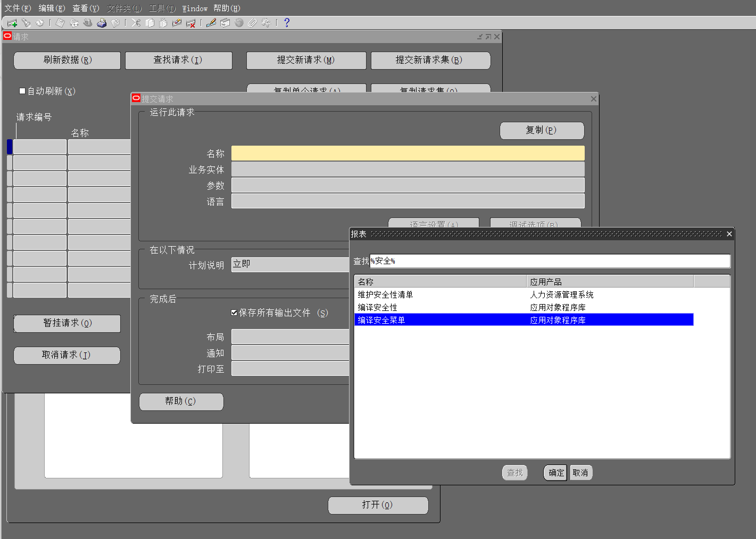Click the 取消请求 (J) button
756x539 pixels.
tap(67, 355)
